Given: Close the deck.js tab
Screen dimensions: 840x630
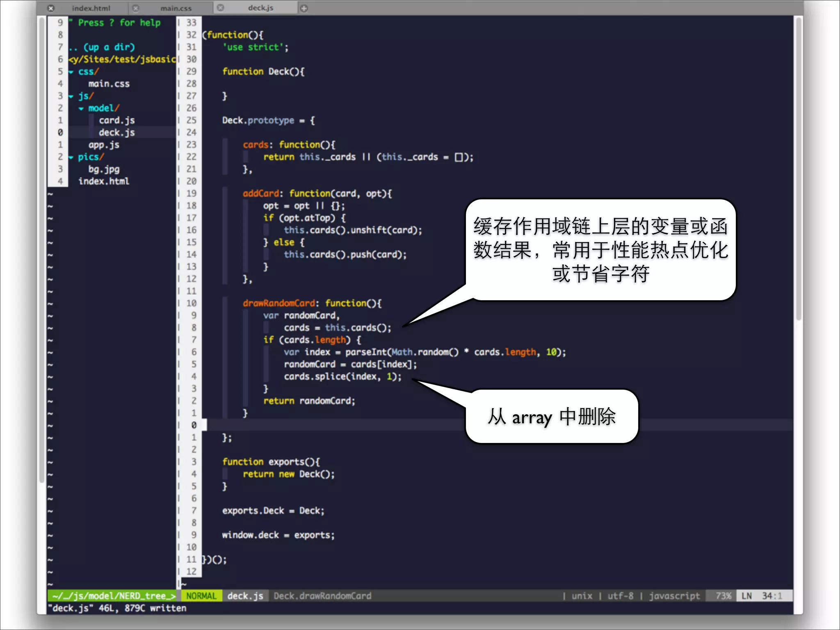Looking at the screenshot, I should [221, 7].
